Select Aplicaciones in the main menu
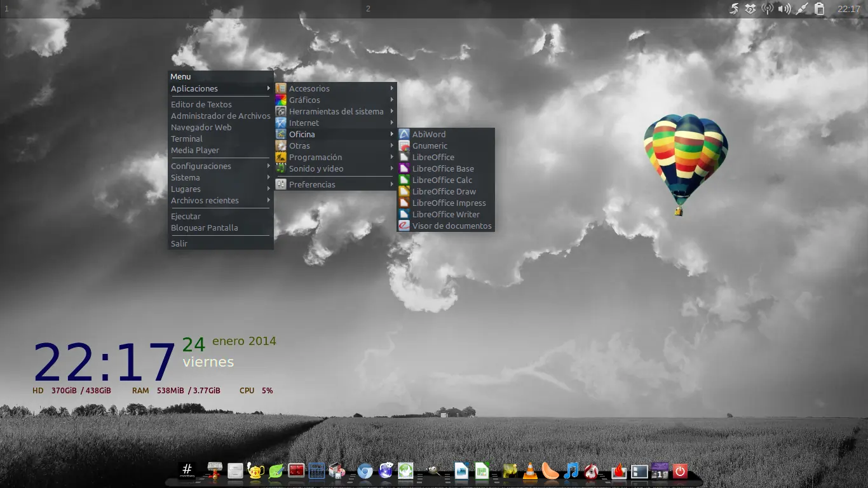This screenshot has height=488, width=868. click(x=220, y=88)
